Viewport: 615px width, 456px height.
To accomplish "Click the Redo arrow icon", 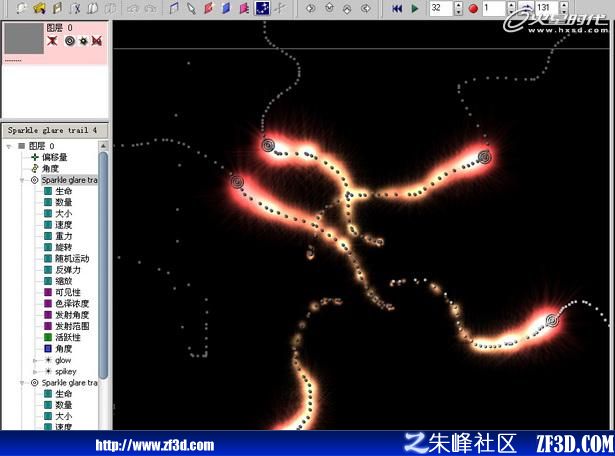I will [x=150, y=8].
